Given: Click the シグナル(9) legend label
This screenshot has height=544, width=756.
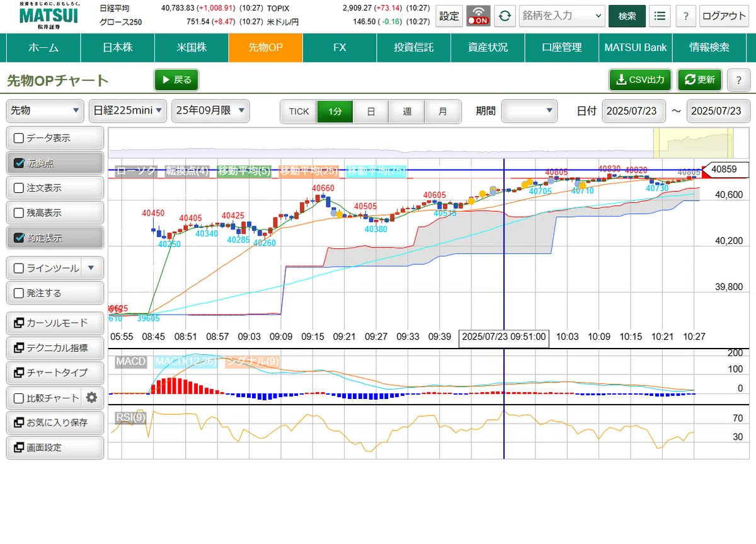Looking at the screenshot, I should pos(252,361).
